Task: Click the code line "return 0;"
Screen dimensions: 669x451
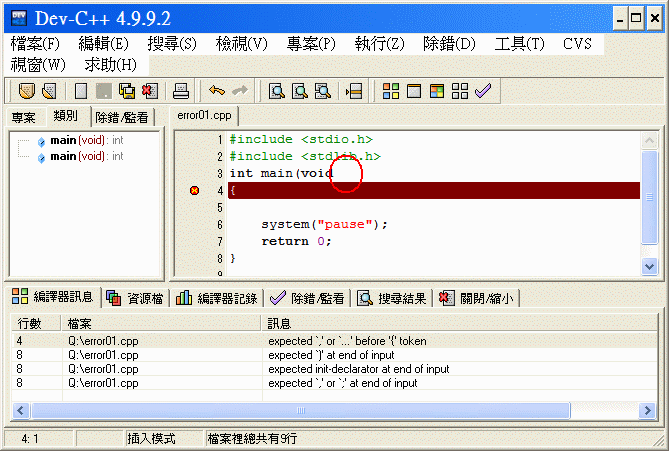Action: click(x=296, y=242)
